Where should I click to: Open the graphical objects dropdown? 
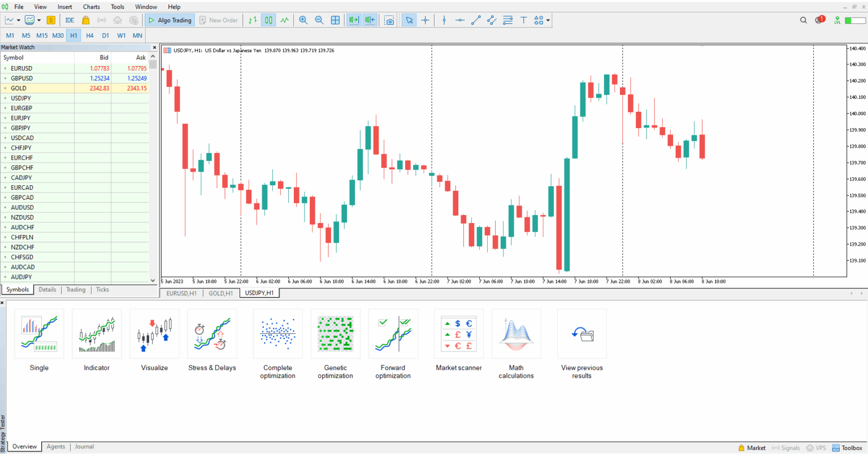coord(547,20)
